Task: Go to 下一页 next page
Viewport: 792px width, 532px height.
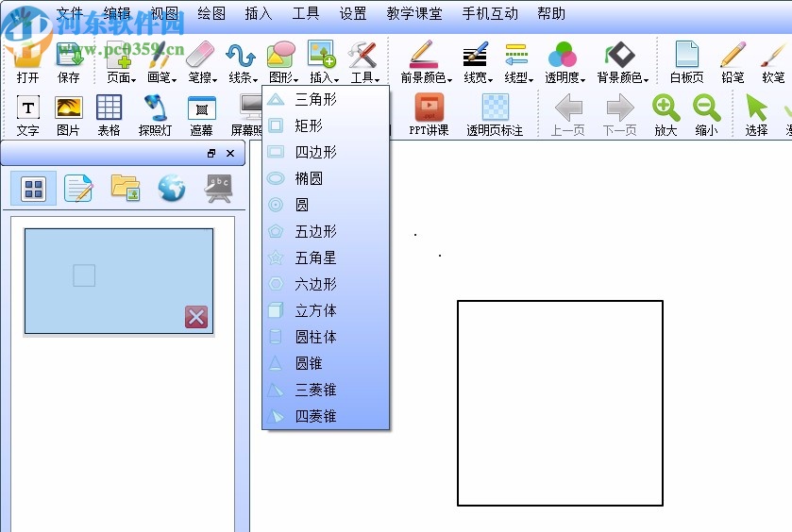Action: point(619,116)
